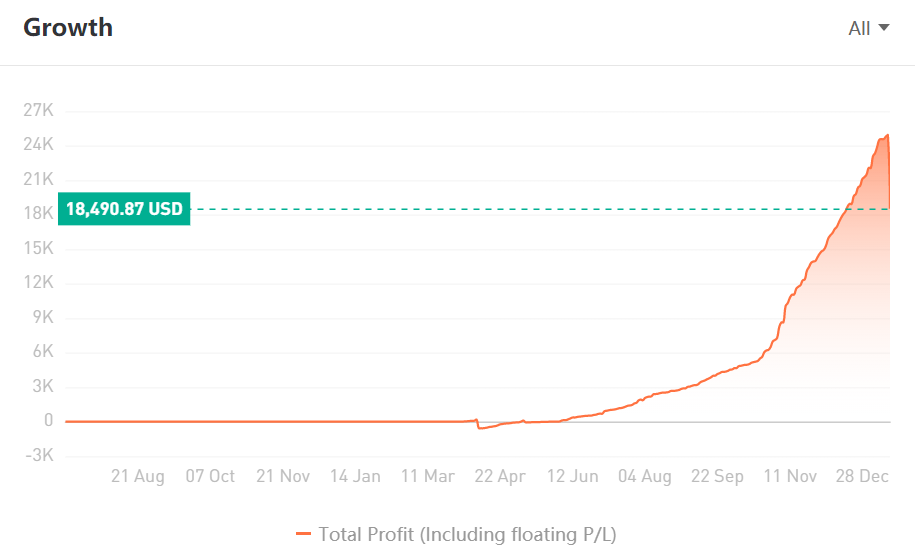The width and height of the screenshot is (915, 554).
Task: Click the 0 y-axis baseline label
Action: pos(47,421)
